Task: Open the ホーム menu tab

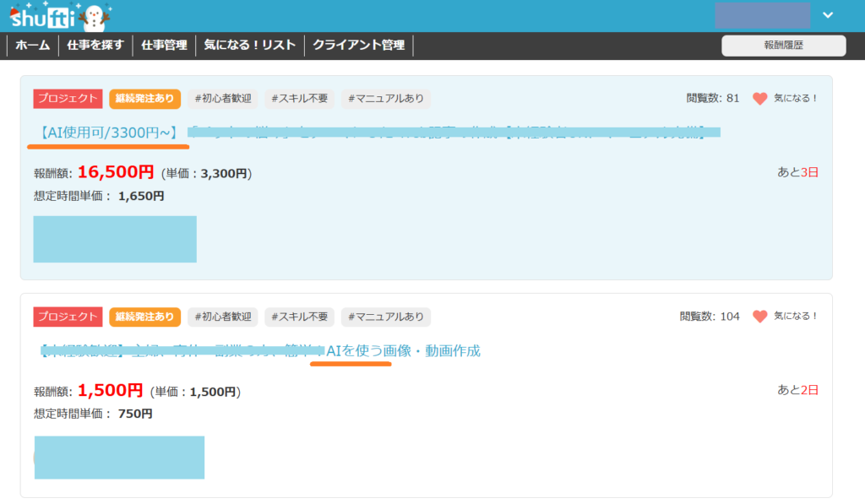Action: point(33,46)
